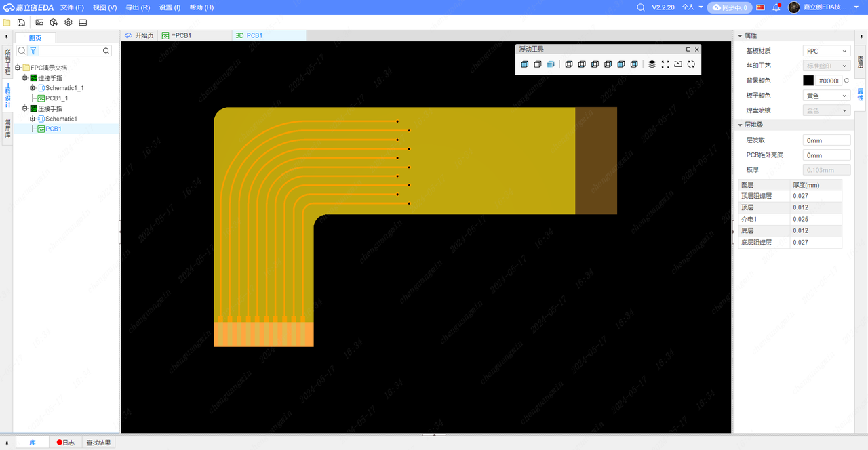868x450 pixels.
Task: Click the export image icon in toolbar
Action: tap(39, 22)
